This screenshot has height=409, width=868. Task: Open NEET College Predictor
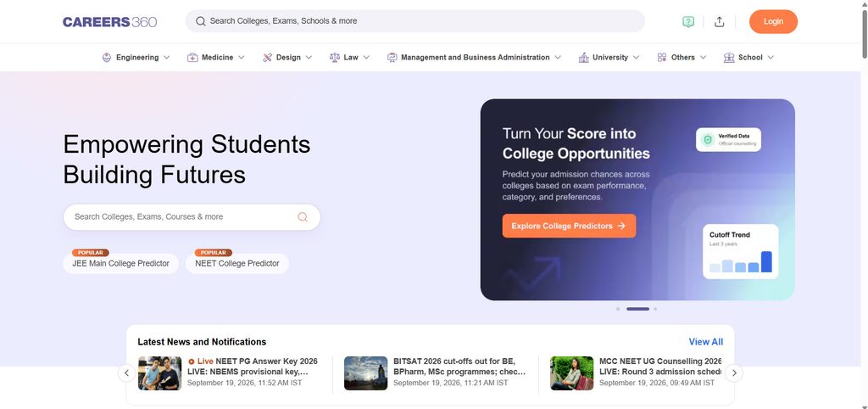(237, 264)
